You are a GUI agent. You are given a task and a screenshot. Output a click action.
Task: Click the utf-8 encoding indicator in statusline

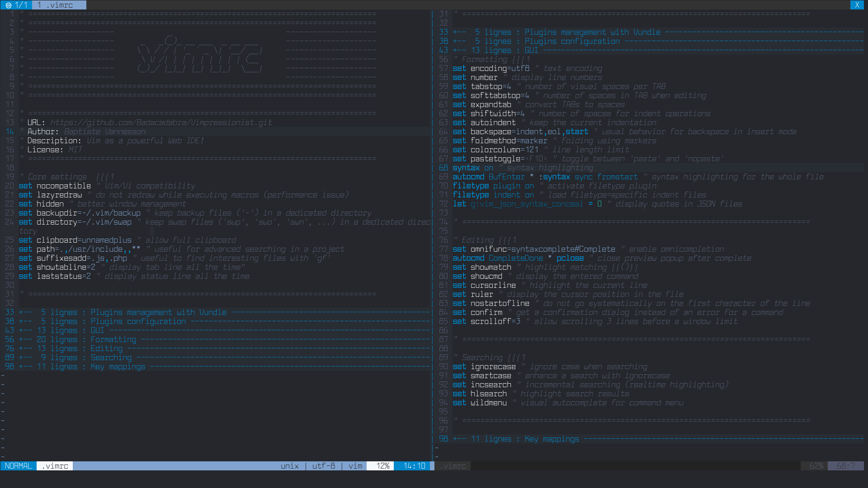tap(324, 466)
